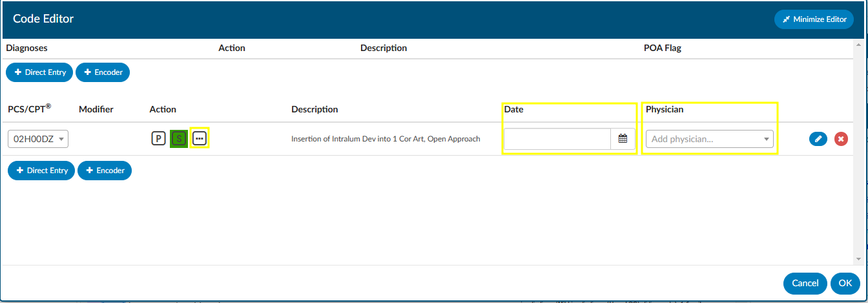Click the Modifier column header

[x=96, y=109]
